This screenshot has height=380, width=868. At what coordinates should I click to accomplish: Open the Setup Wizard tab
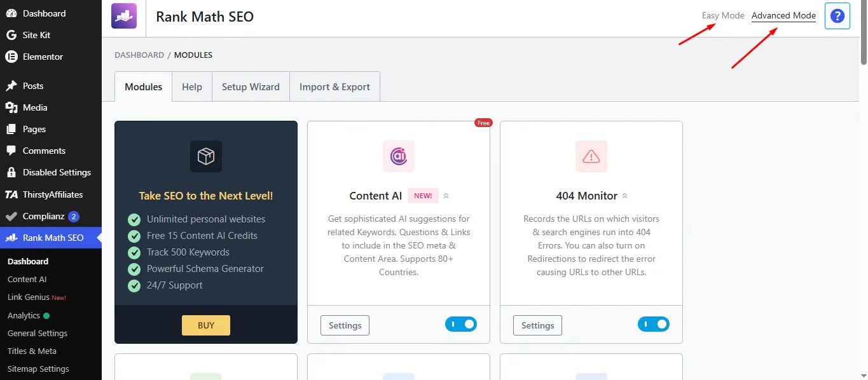(x=251, y=86)
